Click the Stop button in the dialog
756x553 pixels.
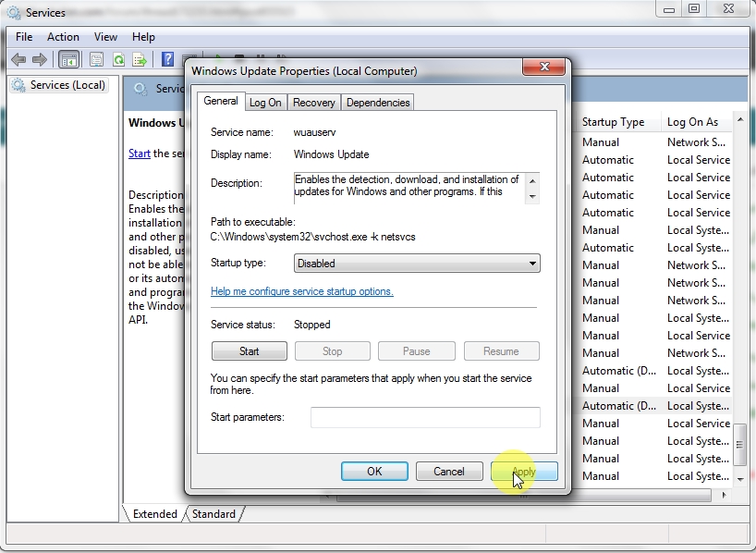click(x=332, y=350)
